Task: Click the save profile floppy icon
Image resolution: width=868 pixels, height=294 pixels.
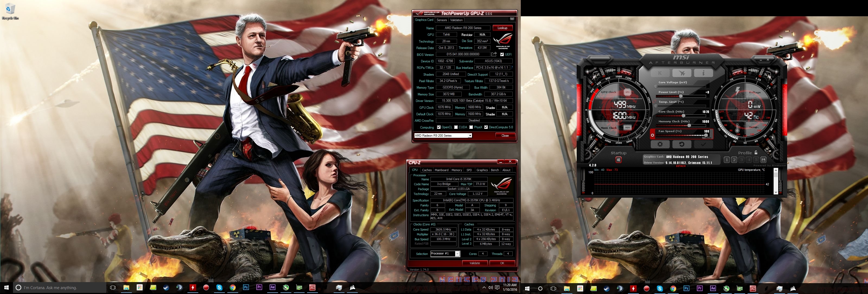Action: click(763, 160)
